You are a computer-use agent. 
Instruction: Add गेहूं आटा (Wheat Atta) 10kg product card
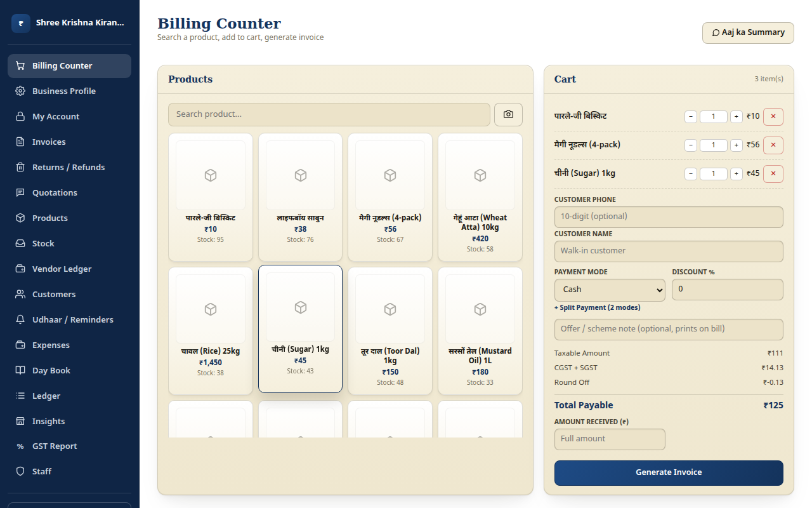click(480, 197)
